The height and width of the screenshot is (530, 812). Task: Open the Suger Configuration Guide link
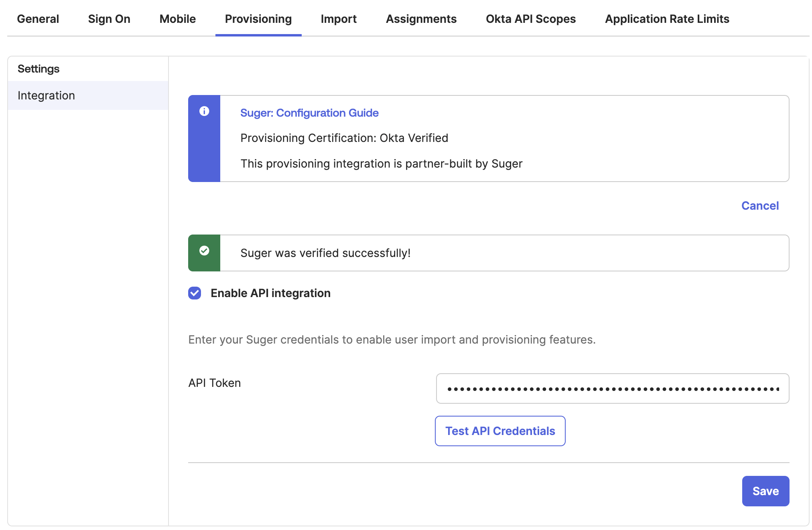click(309, 113)
